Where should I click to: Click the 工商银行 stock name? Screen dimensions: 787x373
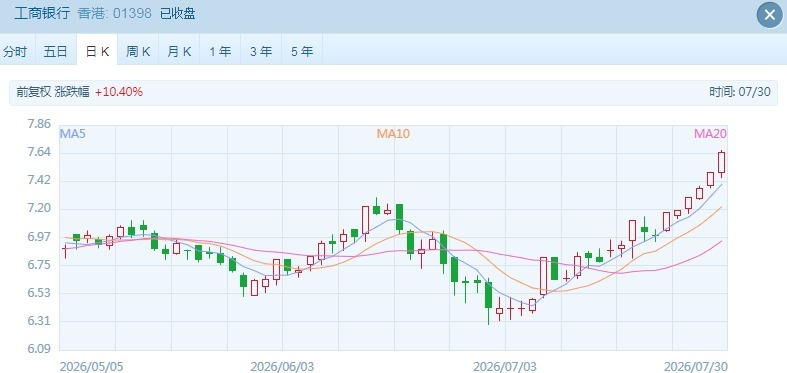(42, 14)
